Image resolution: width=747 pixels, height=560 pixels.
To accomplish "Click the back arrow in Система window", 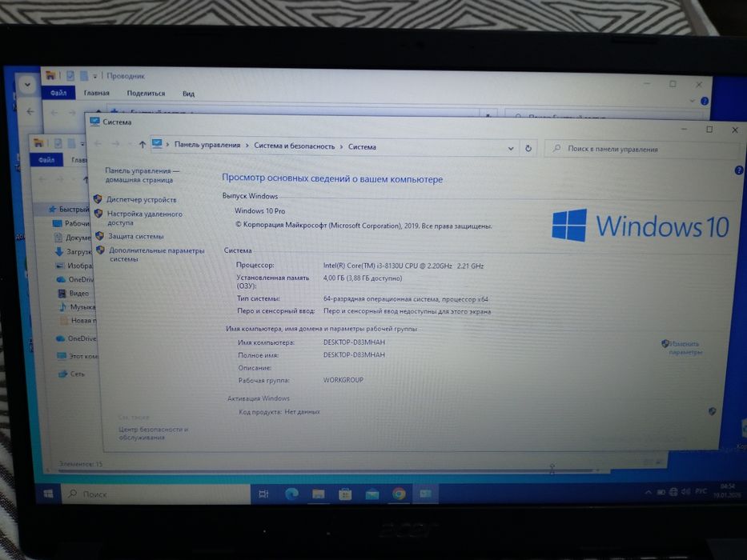I will 98,143.
